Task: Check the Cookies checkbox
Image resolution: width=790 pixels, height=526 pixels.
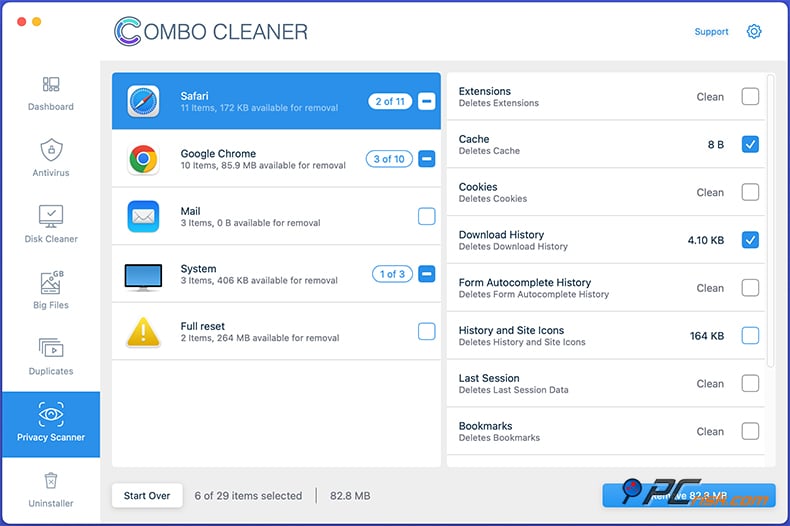Action: 750,192
